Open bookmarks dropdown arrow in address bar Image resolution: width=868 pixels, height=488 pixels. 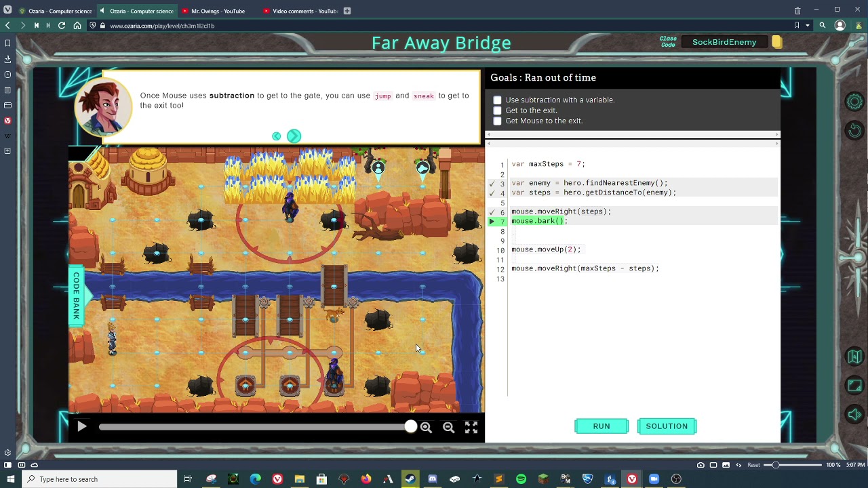point(808,26)
